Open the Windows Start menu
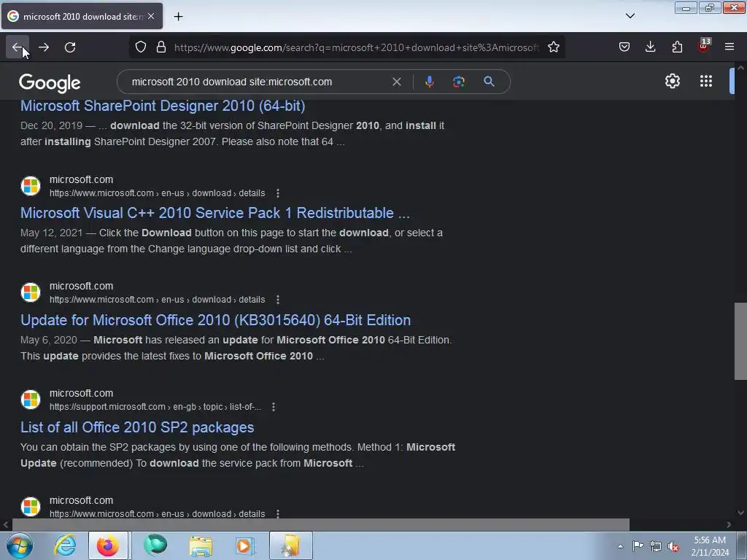The image size is (747, 560). tap(20, 545)
